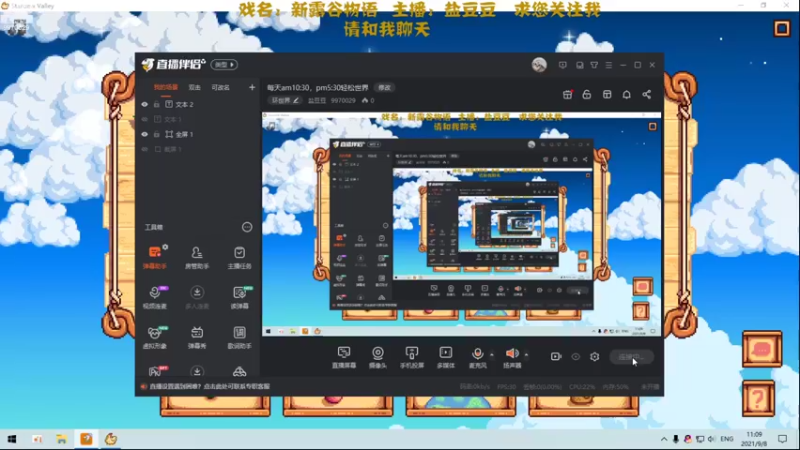Click the customer service help link
This screenshot has height=450, width=800.
click(x=210, y=386)
